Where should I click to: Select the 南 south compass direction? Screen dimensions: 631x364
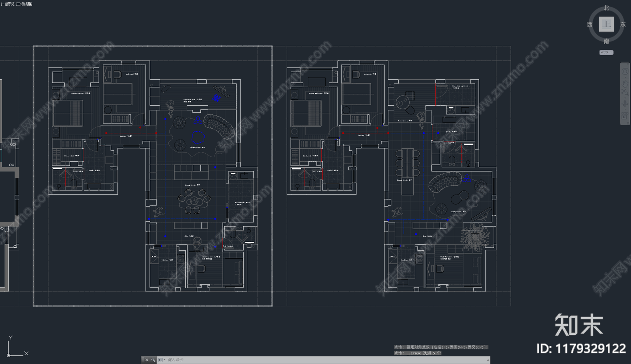(x=606, y=41)
